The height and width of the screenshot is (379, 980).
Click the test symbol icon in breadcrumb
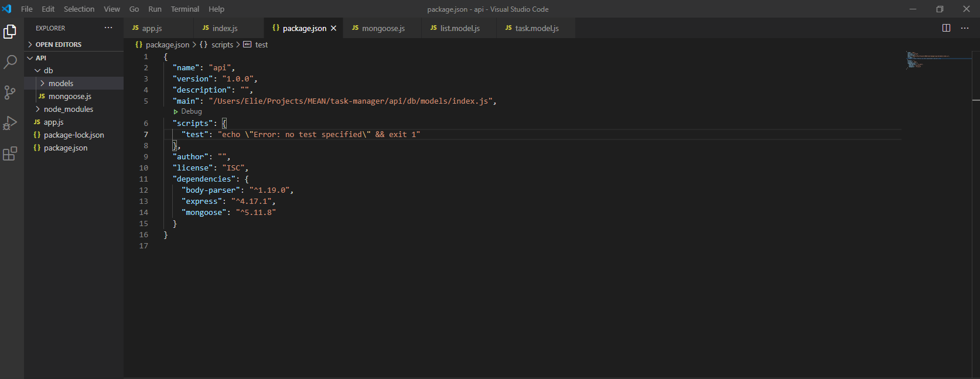pyautogui.click(x=247, y=45)
